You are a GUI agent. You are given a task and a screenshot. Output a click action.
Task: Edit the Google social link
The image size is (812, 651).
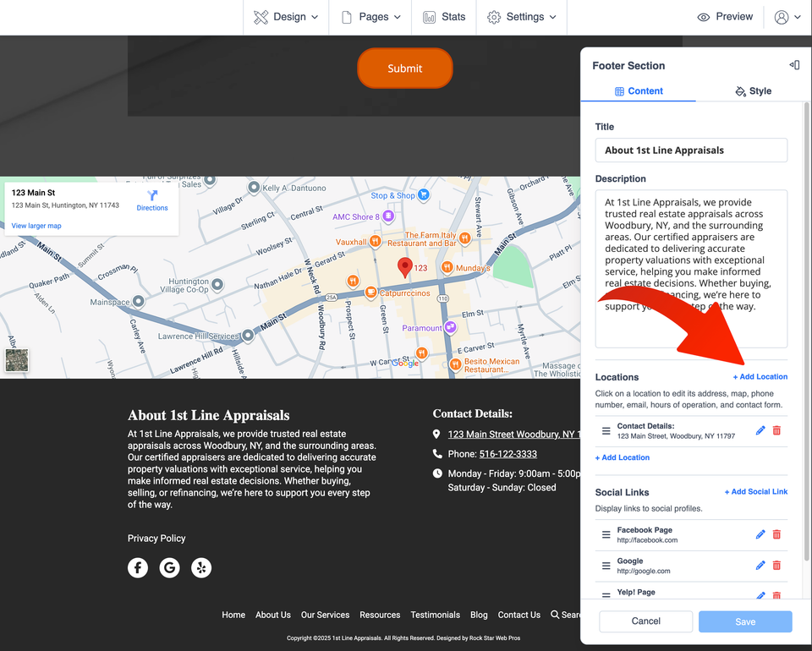[760, 566]
